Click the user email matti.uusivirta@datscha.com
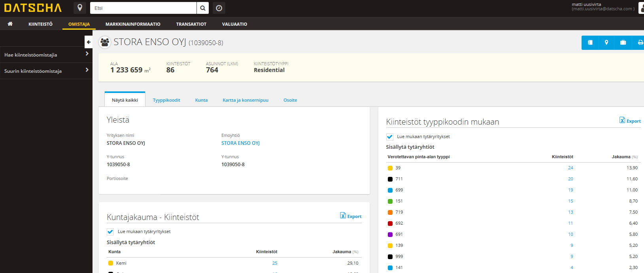This screenshot has width=644, height=273. 603,9
